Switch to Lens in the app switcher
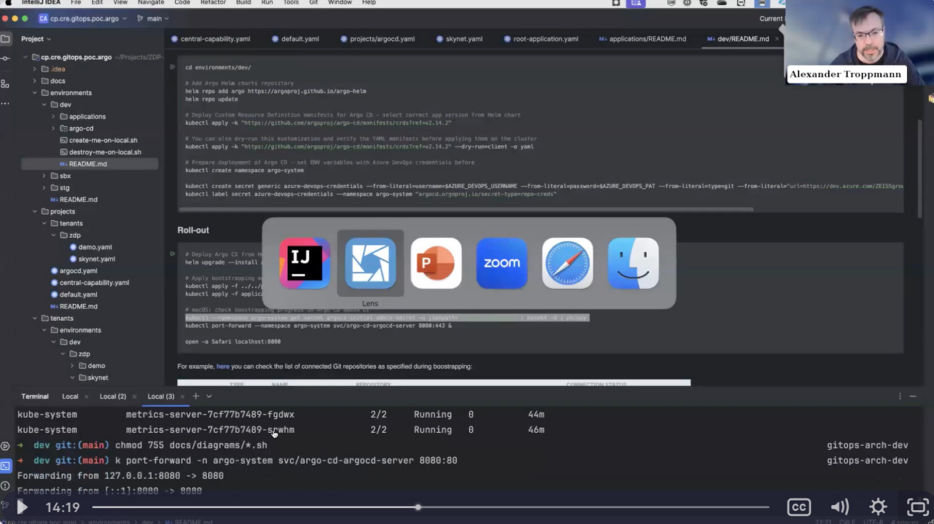This screenshot has width=934, height=524. click(x=370, y=263)
